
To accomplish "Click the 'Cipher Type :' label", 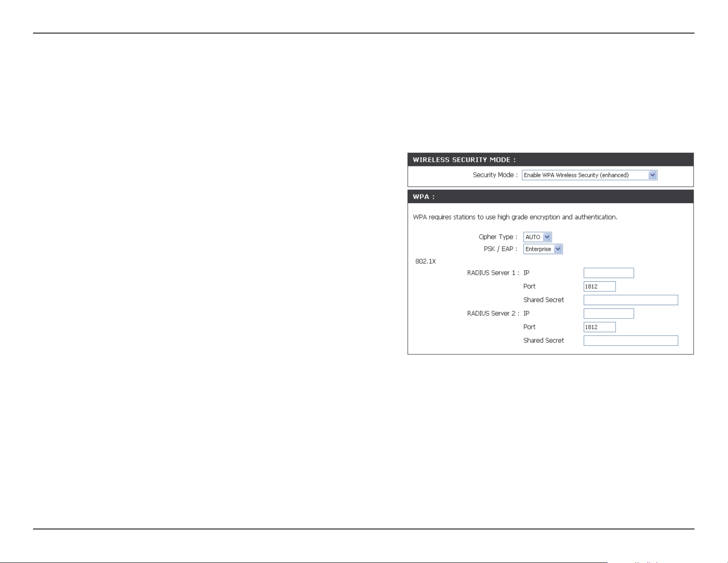I will (498, 237).
